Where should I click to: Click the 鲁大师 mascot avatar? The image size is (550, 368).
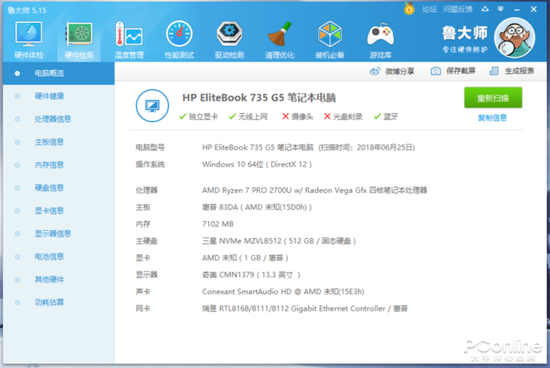(x=514, y=38)
